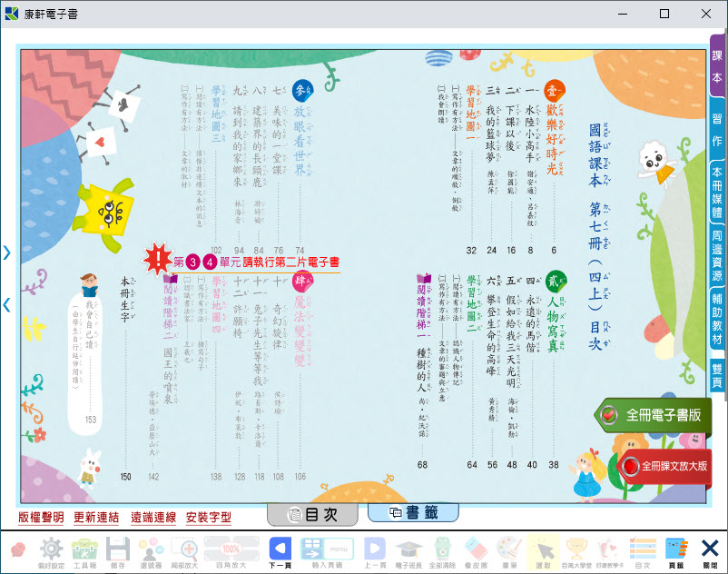
Task: Switch to the 習作 side tab
Action: point(717,129)
